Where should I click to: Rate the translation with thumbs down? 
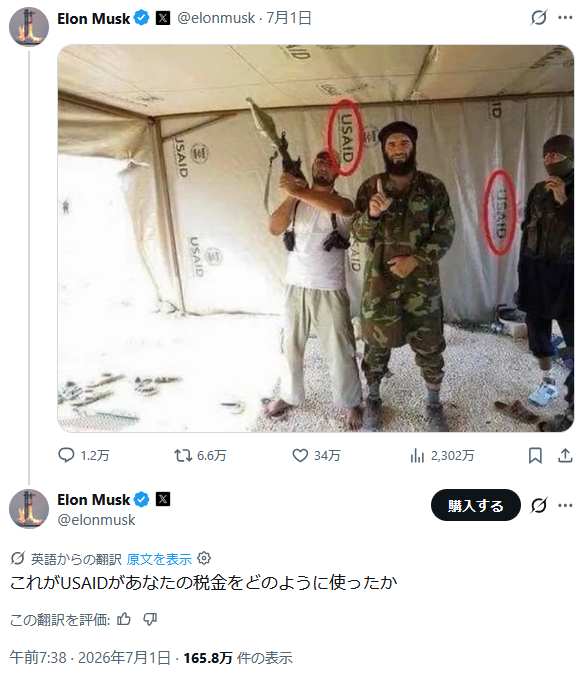150,619
